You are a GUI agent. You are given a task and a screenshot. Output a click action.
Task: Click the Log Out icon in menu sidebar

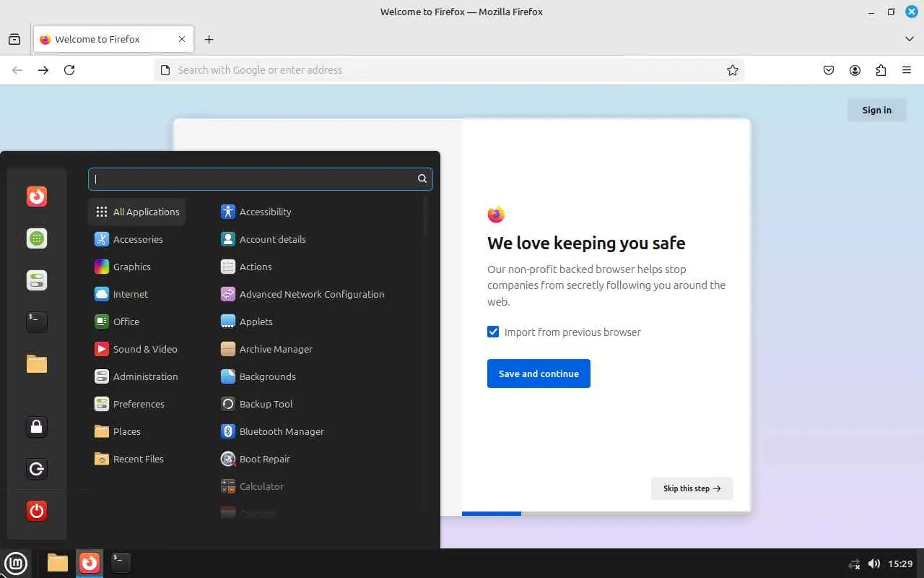[37, 469]
